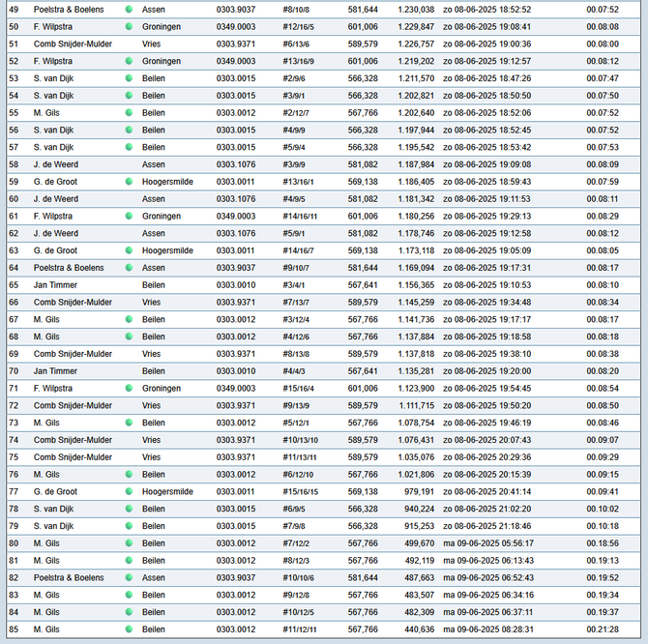Click the green dot in row 81
Viewport: 648px width, 644px height.
[x=129, y=560]
